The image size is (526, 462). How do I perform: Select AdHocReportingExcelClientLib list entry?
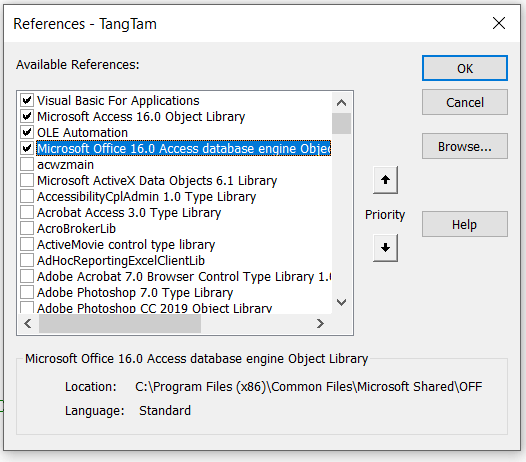[121, 260]
